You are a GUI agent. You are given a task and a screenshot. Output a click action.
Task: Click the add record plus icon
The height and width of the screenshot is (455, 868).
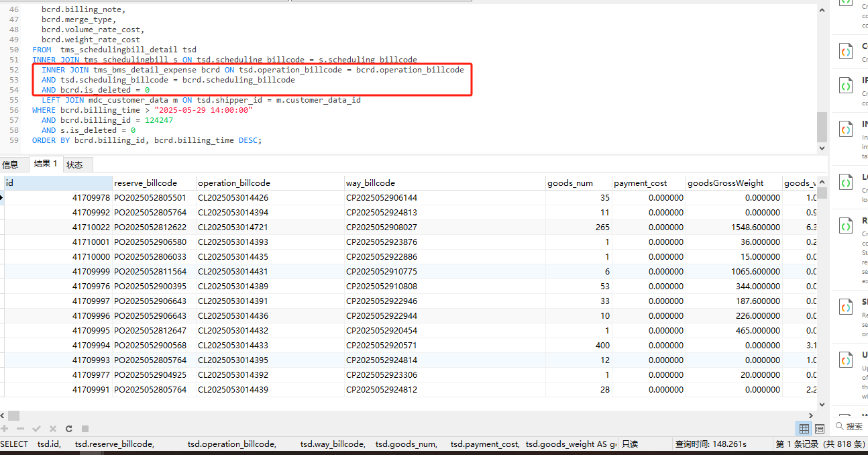(5, 428)
